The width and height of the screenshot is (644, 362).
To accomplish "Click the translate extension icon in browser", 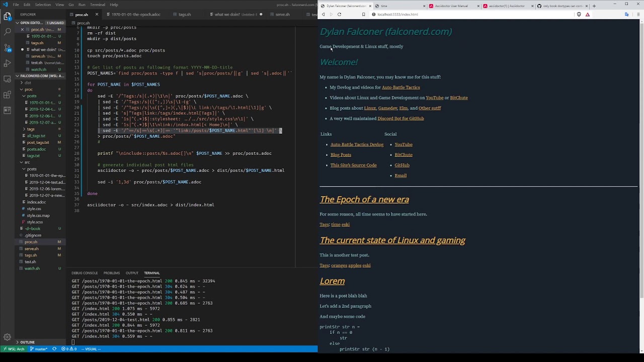I will pyautogui.click(x=626, y=15).
